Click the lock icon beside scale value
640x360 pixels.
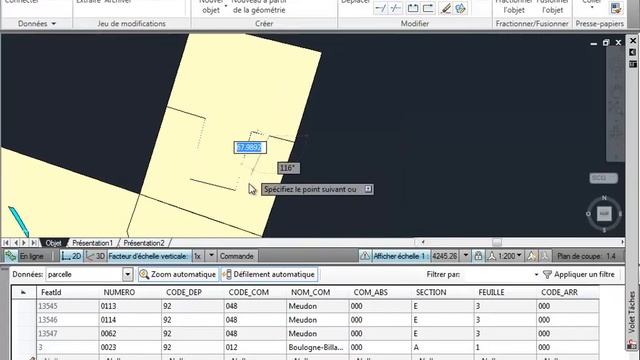(478, 256)
